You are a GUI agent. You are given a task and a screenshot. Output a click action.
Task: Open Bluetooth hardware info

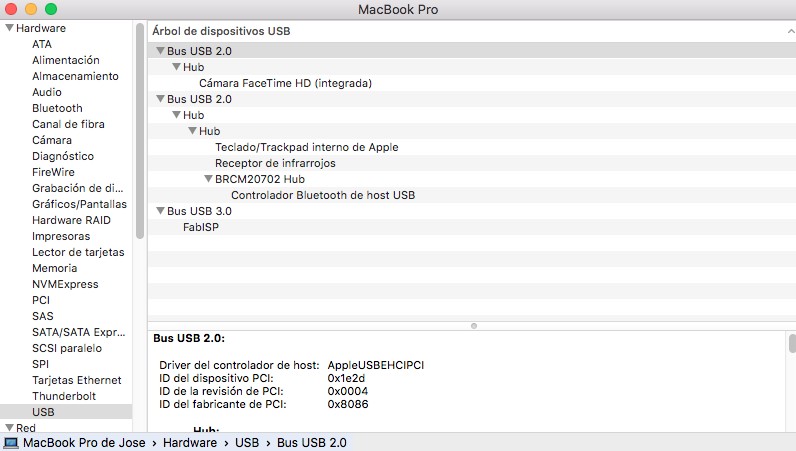(x=57, y=108)
